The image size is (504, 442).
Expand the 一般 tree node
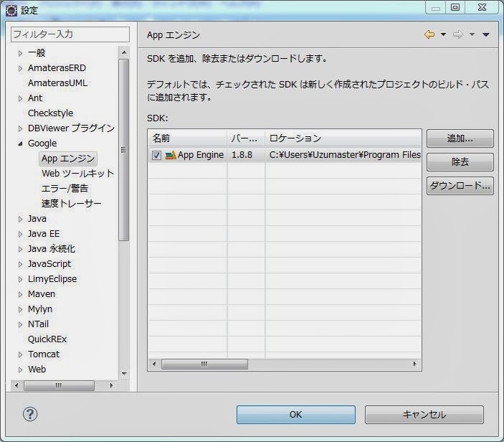click(20, 53)
